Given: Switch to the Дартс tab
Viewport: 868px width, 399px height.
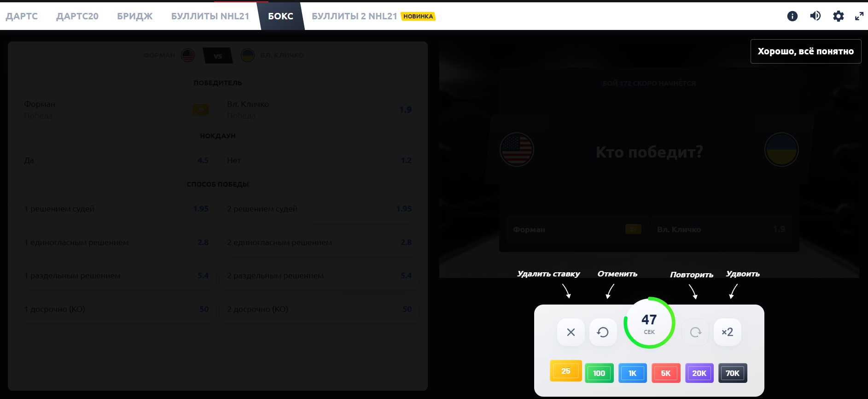Looking at the screenshot, I should pos(22,16).
